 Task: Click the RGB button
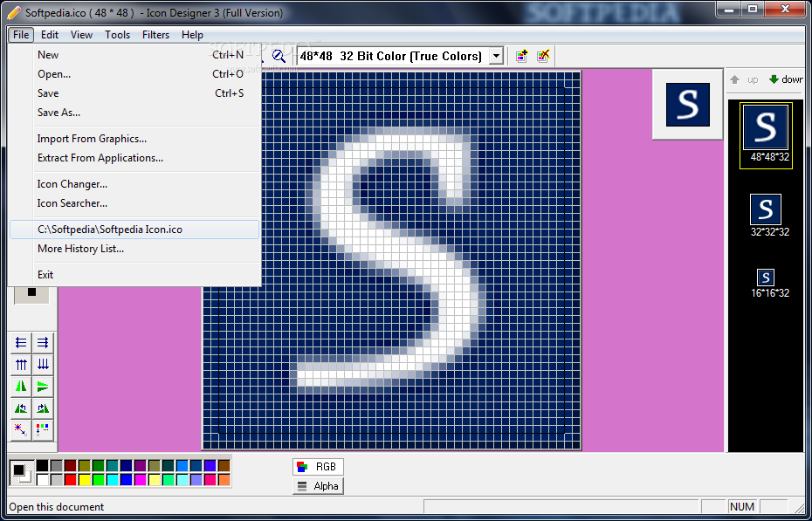(318, 467)
